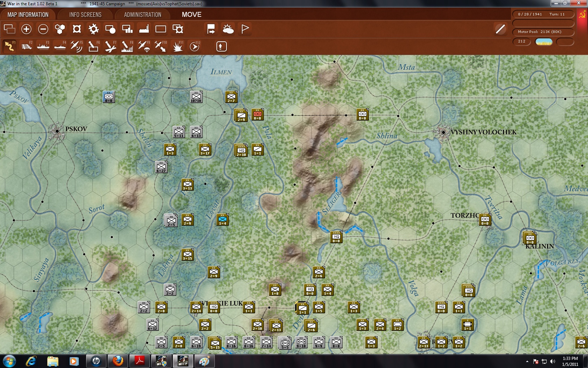This screenshot has height=368, width=588.
Task: Click the Motor Pool readout
Action: click(x=543, y=32)
